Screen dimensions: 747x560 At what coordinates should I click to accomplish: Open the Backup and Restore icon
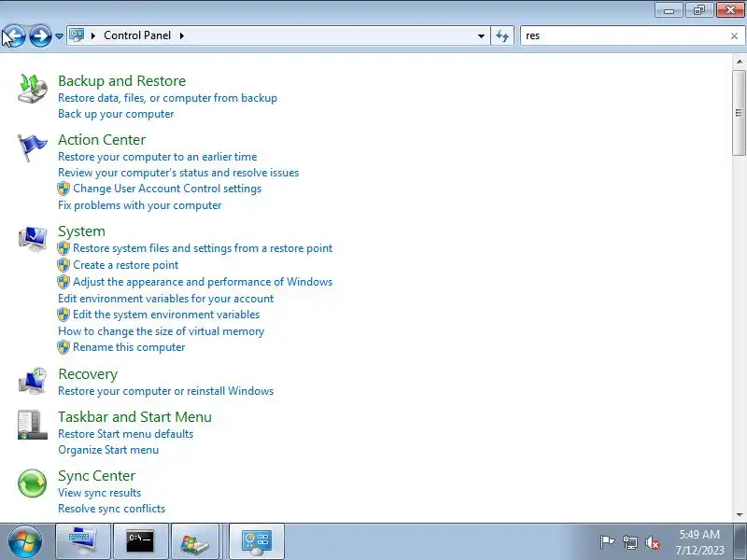(x=33, y=89)
